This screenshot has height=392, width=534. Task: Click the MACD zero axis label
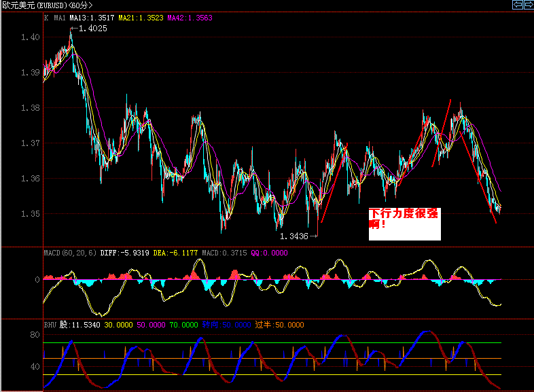point(37,280)
